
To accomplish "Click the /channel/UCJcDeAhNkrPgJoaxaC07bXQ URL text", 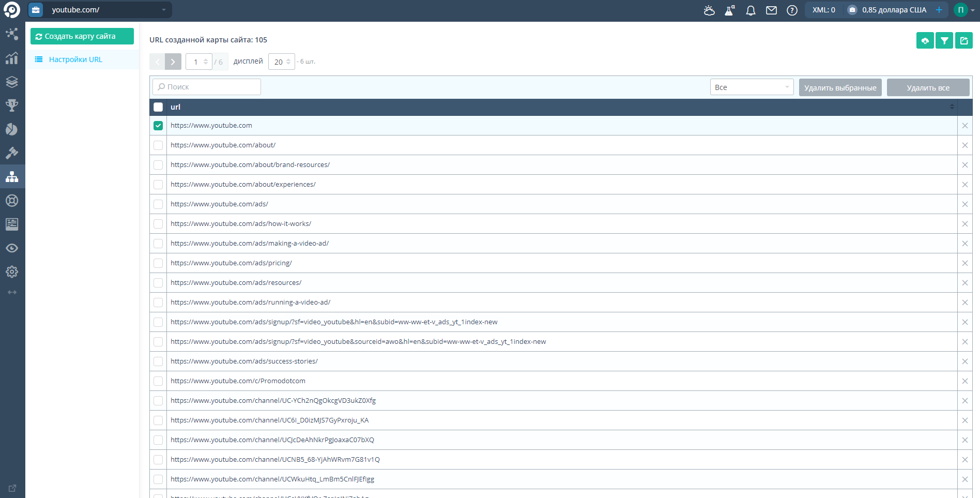I will [x=272, y=440].
